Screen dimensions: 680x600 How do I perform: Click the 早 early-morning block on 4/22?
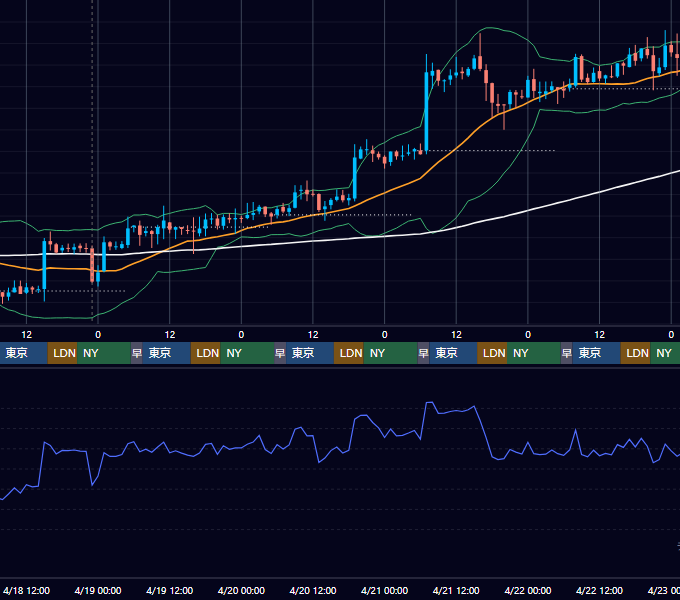566,353
